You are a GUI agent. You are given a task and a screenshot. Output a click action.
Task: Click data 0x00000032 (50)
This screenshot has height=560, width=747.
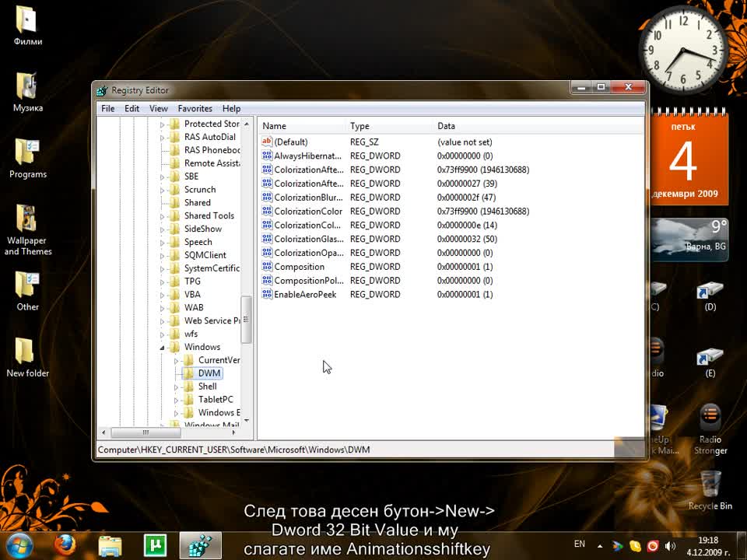[x=466, y=239]
